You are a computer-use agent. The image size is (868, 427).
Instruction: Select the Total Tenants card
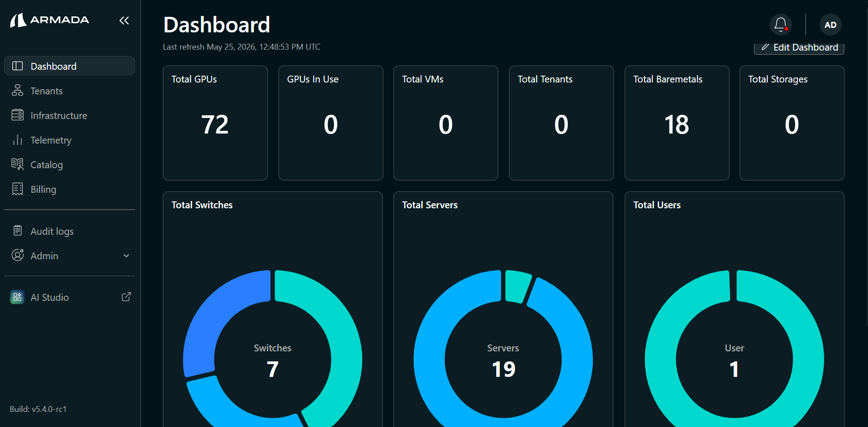pyautogui.click(x=561, y=123)
